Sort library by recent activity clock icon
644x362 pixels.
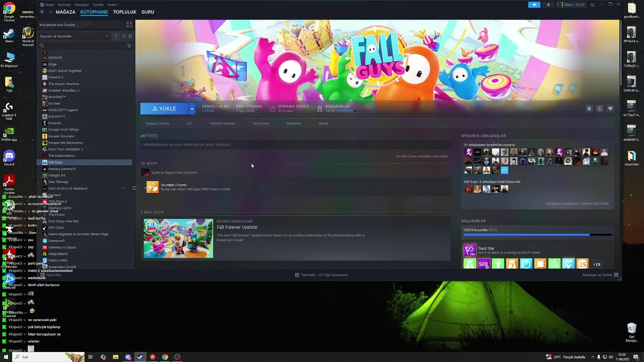click(123, 36)
